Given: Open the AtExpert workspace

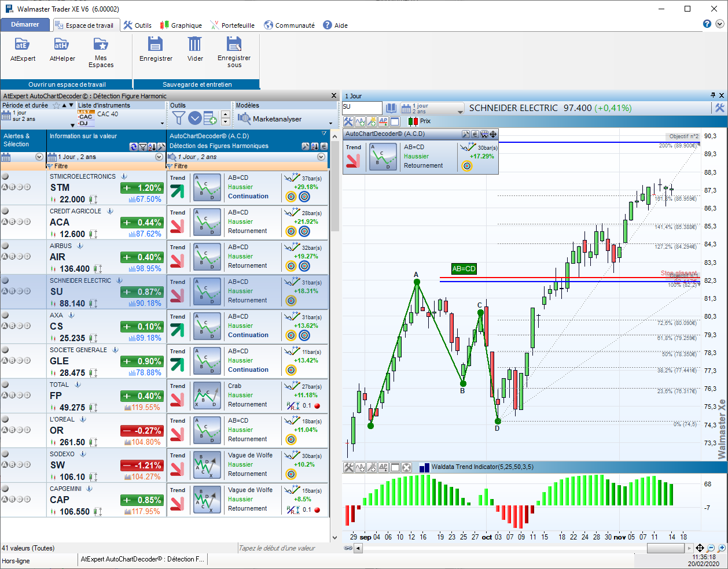Looking at the screenshot, I should point(23,49).
